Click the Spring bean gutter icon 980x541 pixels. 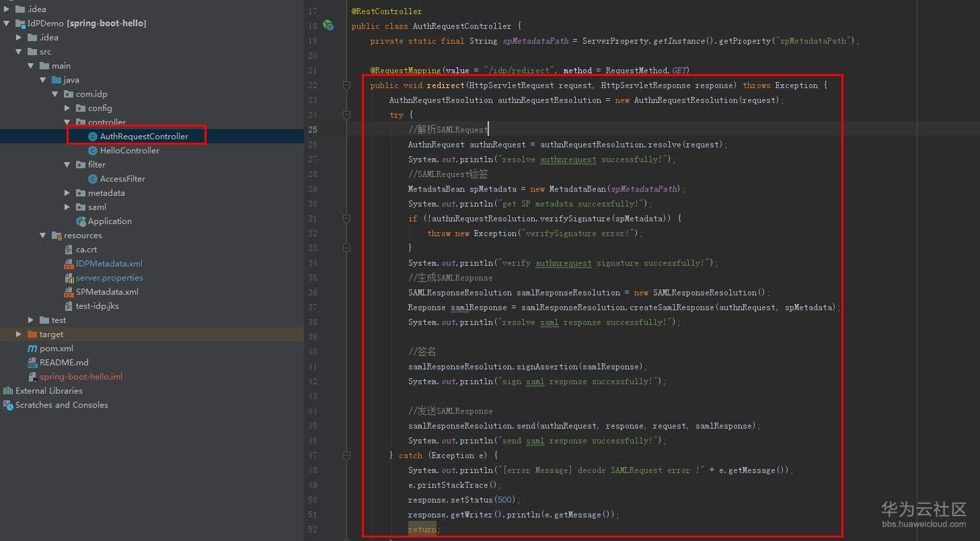[328, 26]
